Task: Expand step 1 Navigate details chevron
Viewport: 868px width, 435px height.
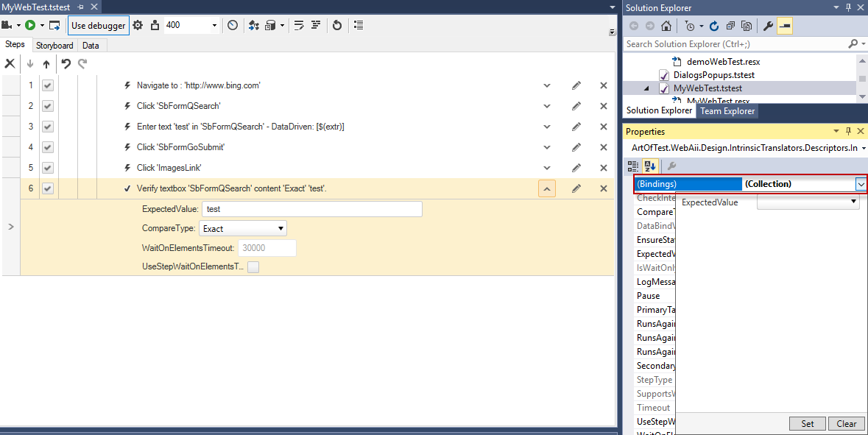Action: tap(547, 86)
